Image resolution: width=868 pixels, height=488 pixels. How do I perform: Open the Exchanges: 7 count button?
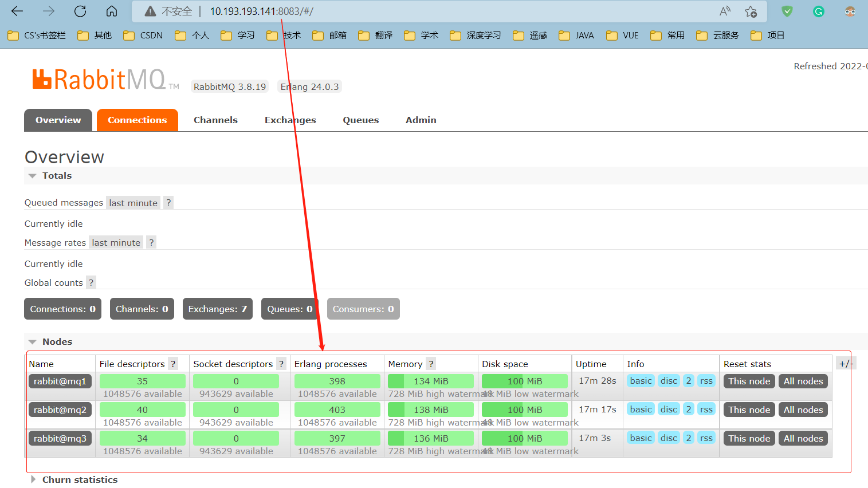218,309
